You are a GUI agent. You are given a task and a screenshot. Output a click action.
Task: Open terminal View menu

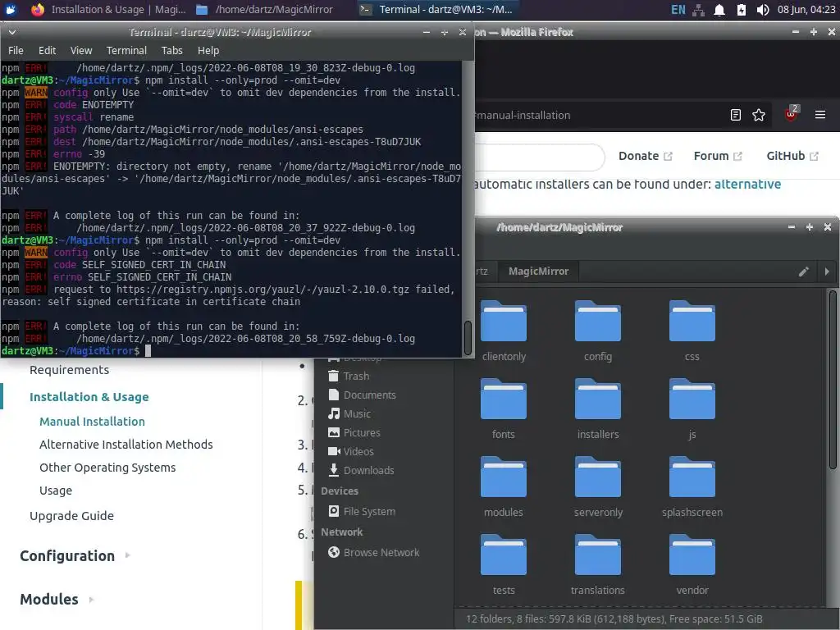click(x=81, y=50)
